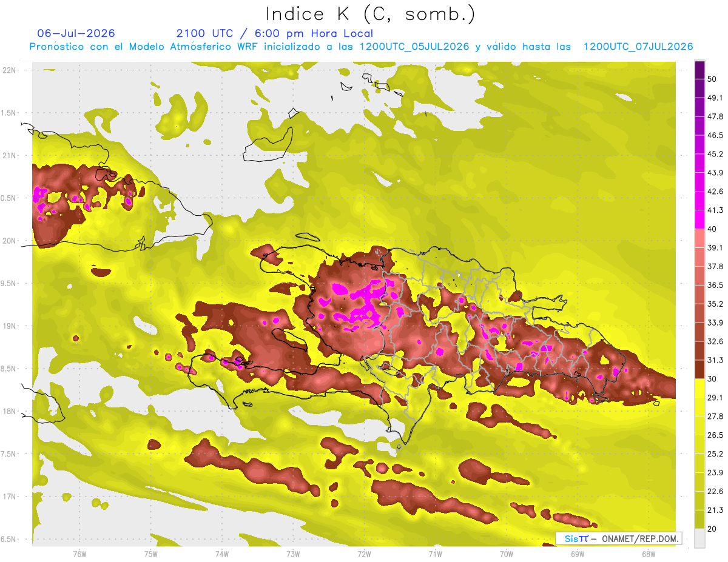The image size is (728, 562).
Task: Click the colorbar value '29.1'
Action: click(x=715, y=398)
